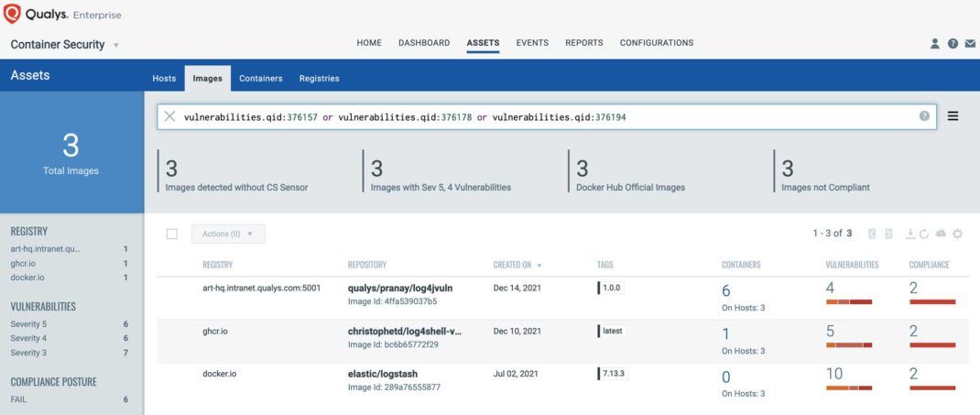This screenshot has width=980, height=415.
Task: Click the 1.0.0 tag
Action: (x=611, y=289)
